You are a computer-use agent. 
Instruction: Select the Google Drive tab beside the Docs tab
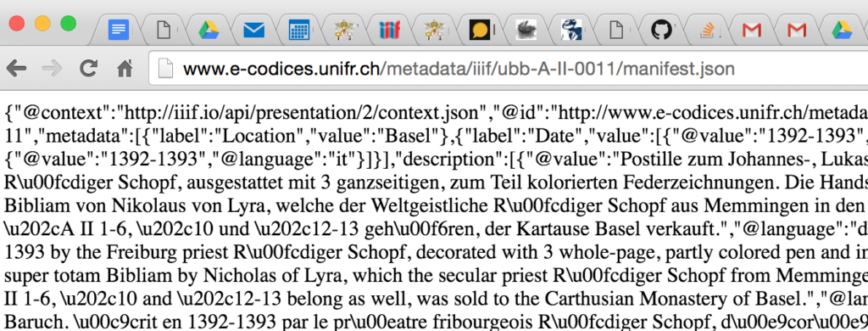click(209, 30)
